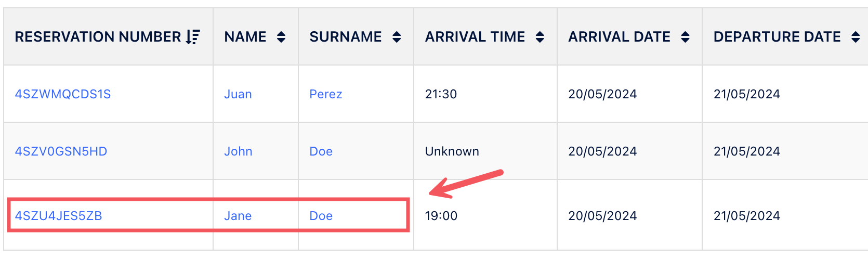
Task: Click the name Jane link
Action: [238, 216]
